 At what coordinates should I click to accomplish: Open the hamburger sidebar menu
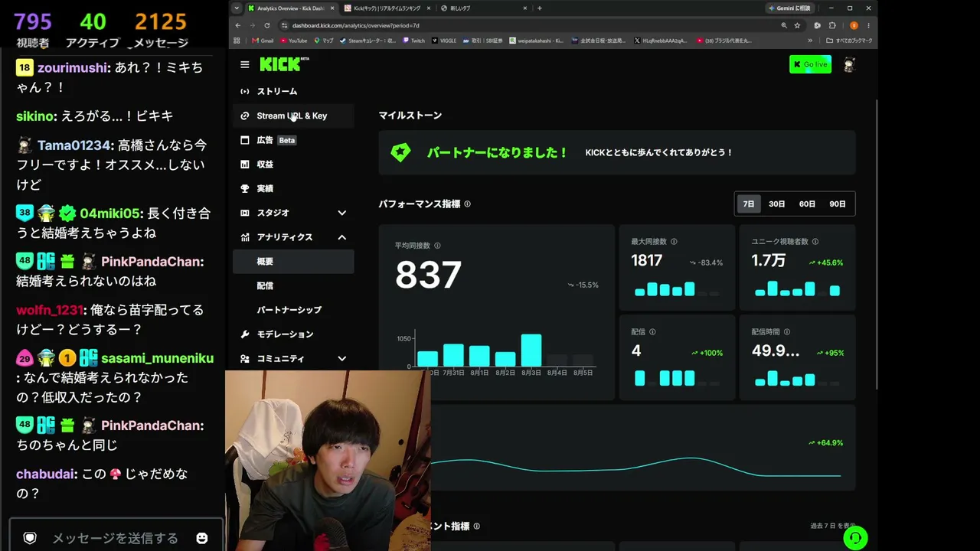tap(244, 65)
